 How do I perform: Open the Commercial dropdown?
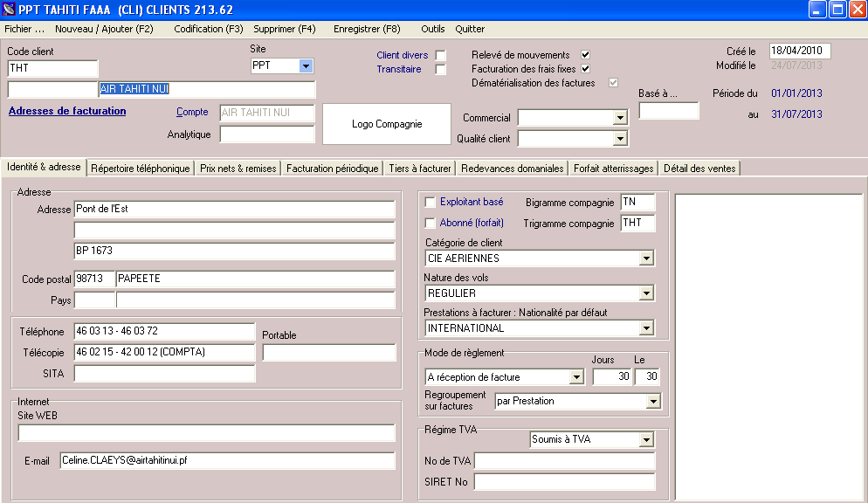coord(620,118)
